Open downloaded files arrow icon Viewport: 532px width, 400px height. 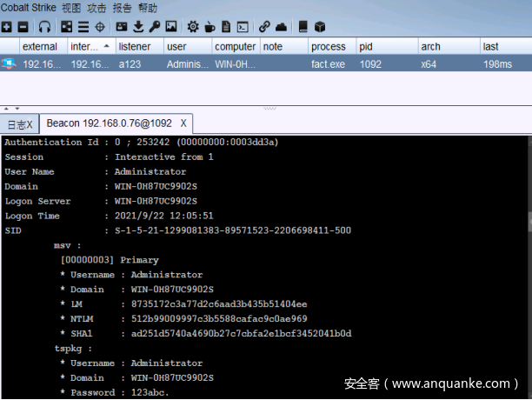point(138,26)
